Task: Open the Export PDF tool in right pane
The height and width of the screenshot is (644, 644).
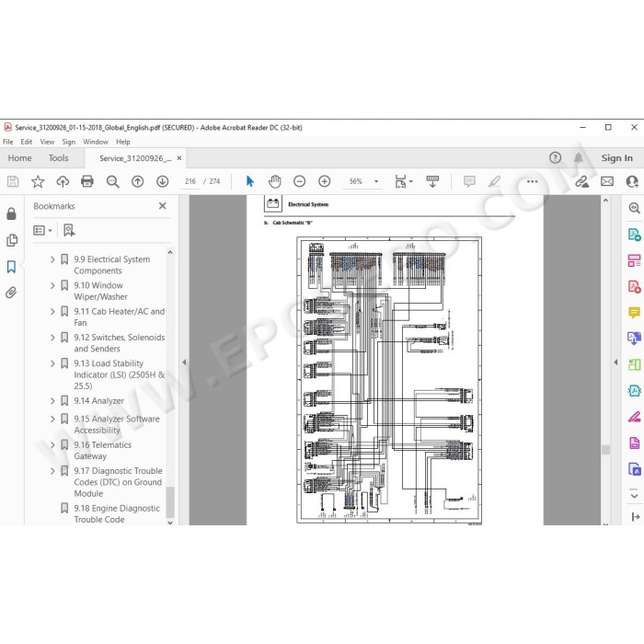Action: 634,235
